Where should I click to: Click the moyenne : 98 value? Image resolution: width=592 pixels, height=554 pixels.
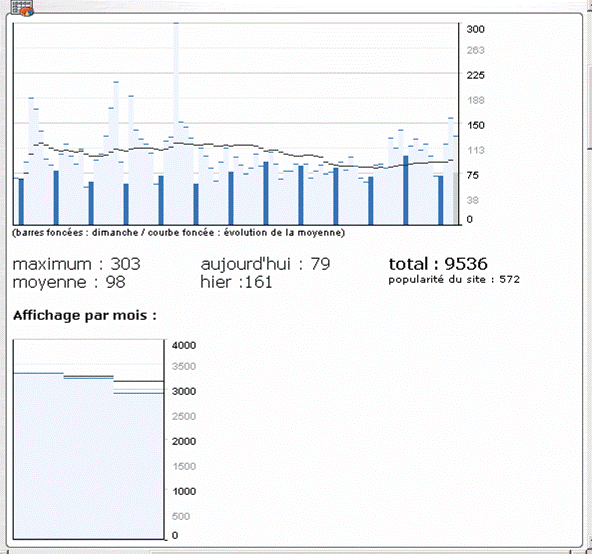coord(69,282)
